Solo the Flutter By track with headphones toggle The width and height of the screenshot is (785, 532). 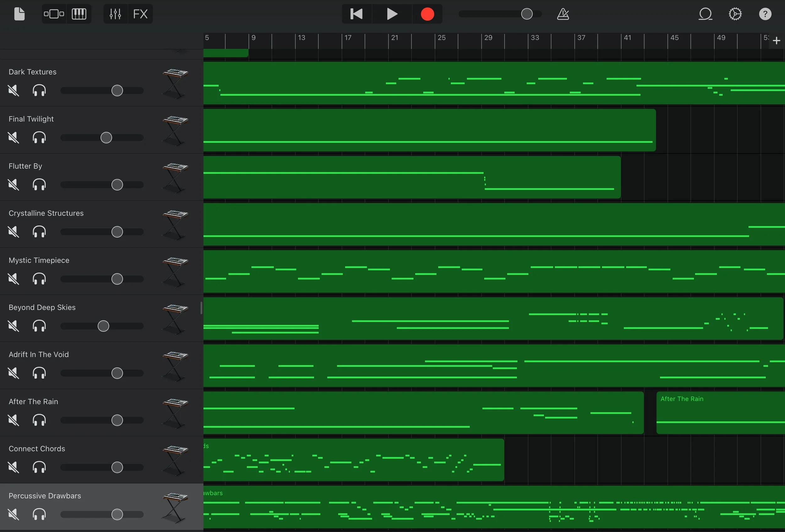(x=39, y=185)
